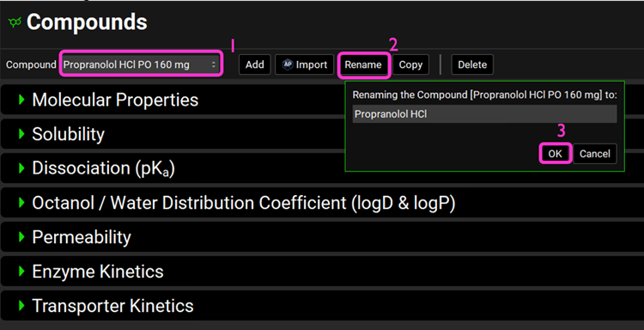Confirm rename with the OK button
Image resolution: width=644 pixels, height=330 pixels.
(x=555, y=154)
